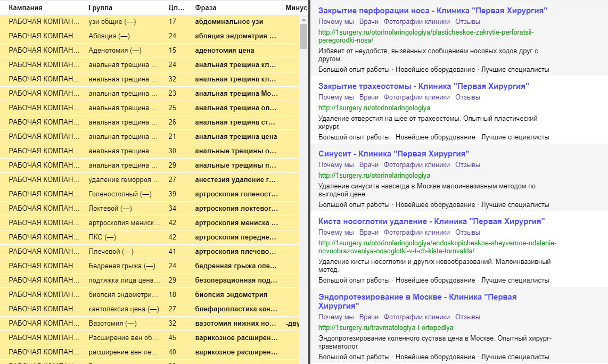Select phrase блефаропластика кан…
Screen dimensions: 608x364
pyautogui.click(x=236, y=309)
